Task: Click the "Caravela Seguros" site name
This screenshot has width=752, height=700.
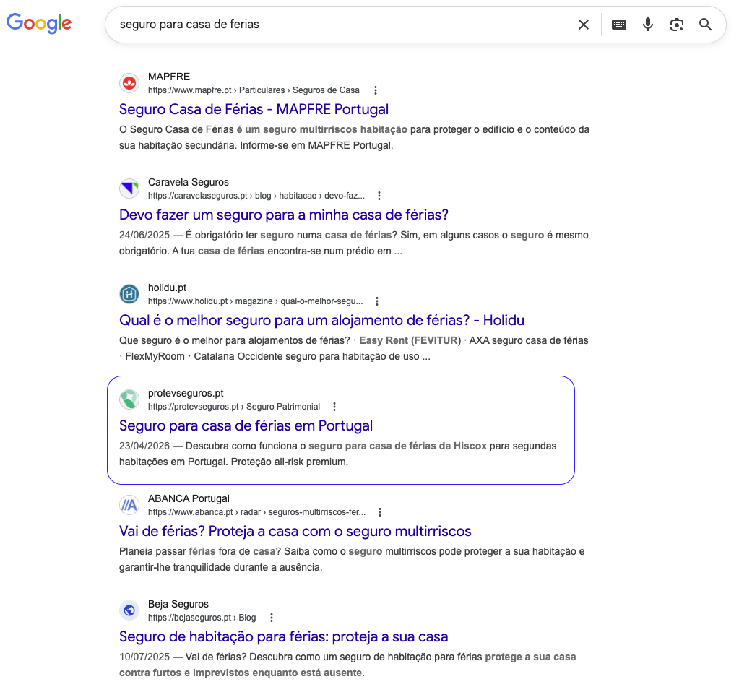Action: pos(188,182)
